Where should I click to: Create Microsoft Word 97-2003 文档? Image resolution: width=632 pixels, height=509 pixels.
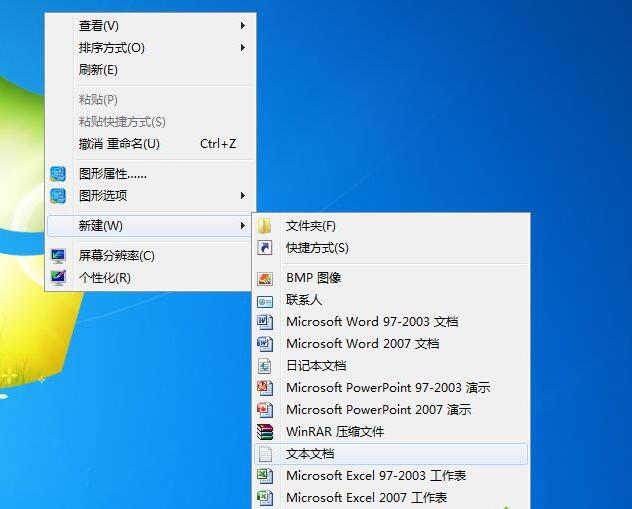click(x=391, y=322)
